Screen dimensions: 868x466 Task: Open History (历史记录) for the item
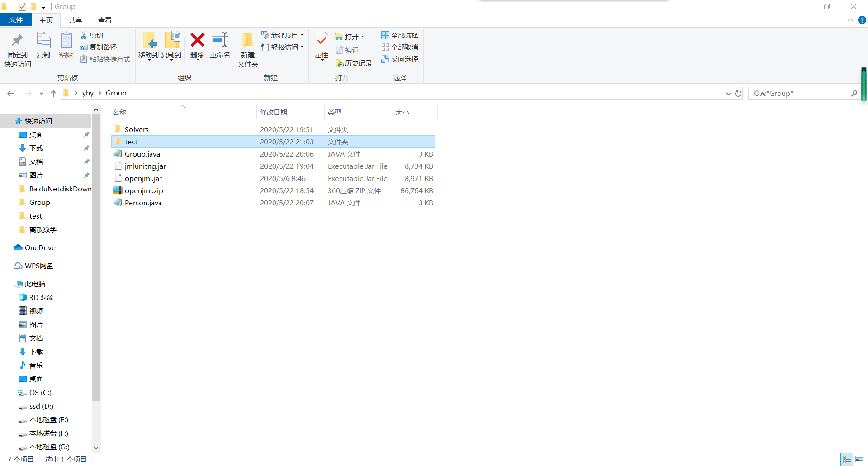pyautogui.click(x=354, y=63)
